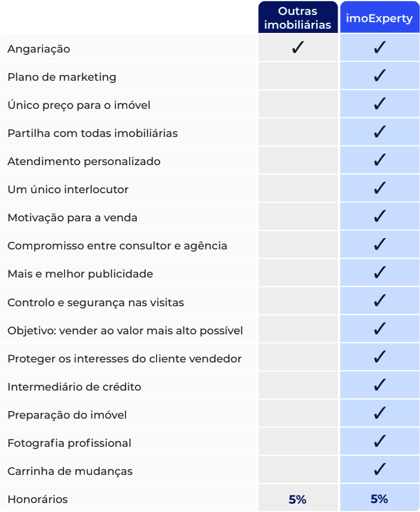
Task: Click the Partilha com todas imobiliárias label
Action: click(x=93, y=133)
